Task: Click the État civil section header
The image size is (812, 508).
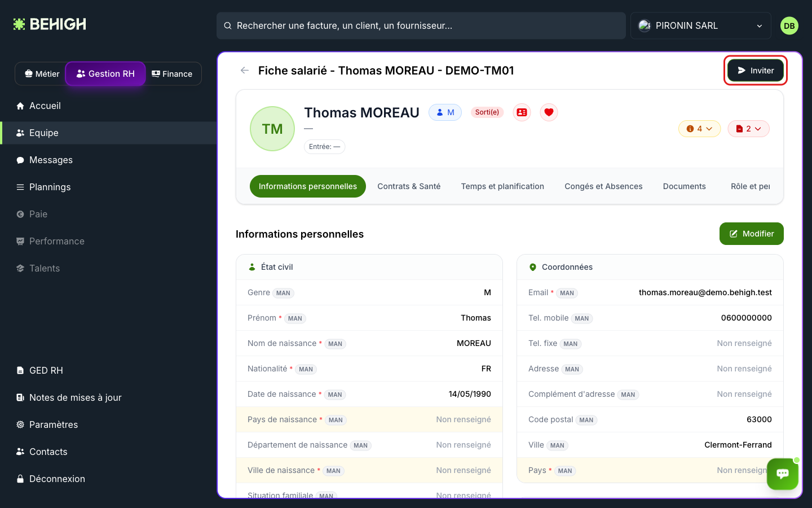Action: pos(369,267)
